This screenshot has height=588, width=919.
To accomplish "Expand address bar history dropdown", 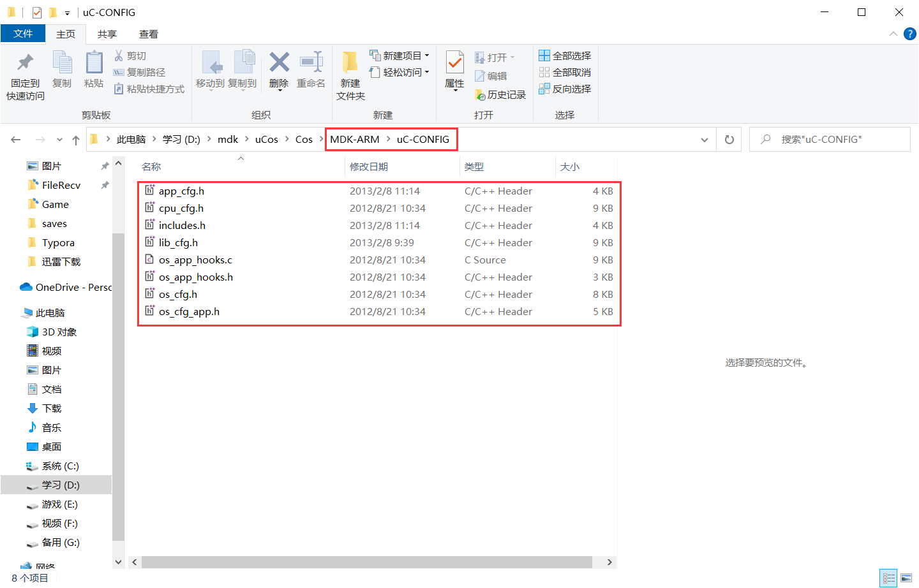I will [705, 140].
